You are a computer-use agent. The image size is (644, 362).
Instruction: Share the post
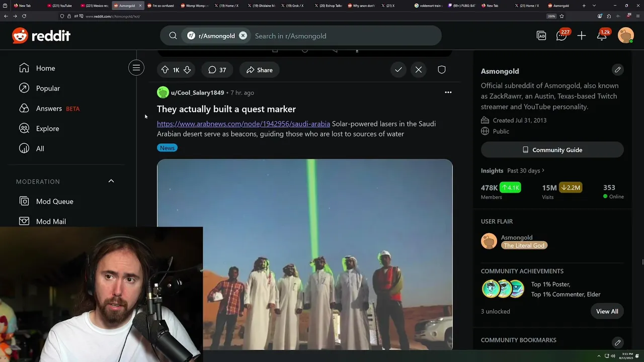point(260,70)
